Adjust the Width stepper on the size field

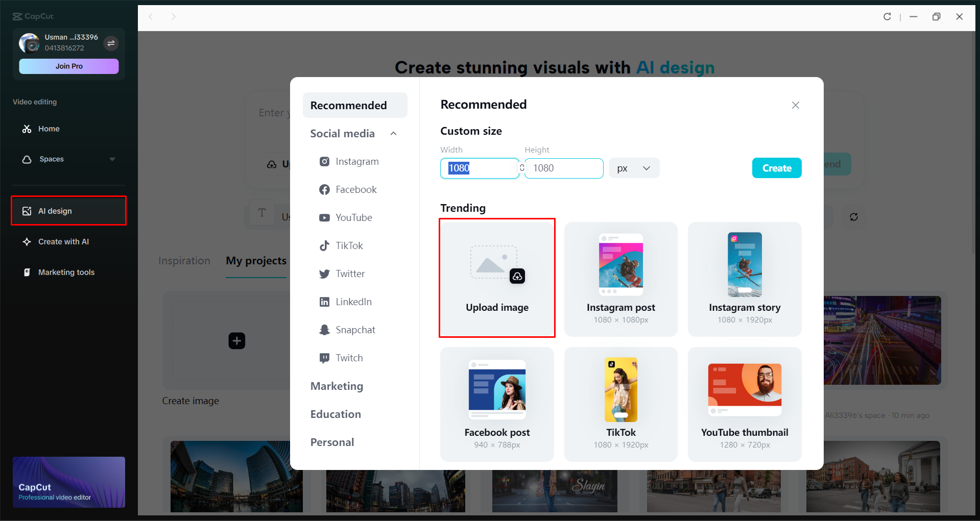(521, 168)
